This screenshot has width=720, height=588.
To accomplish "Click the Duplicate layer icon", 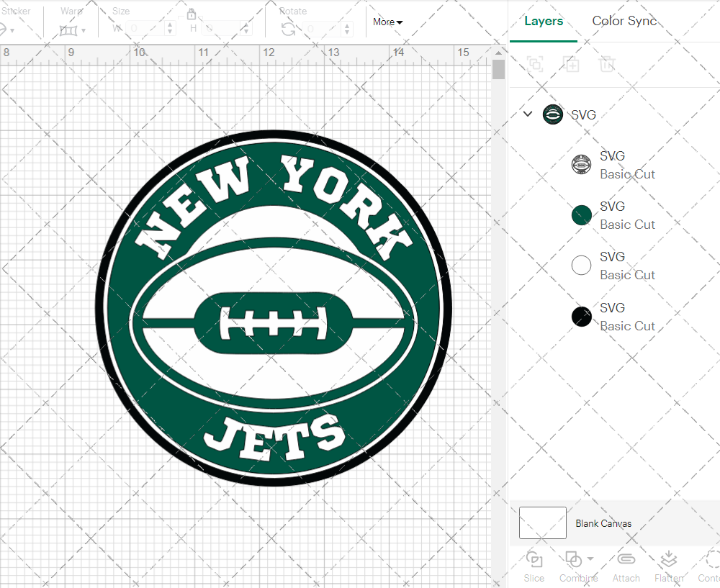I will pyautogui.click(x=572, y=64).
